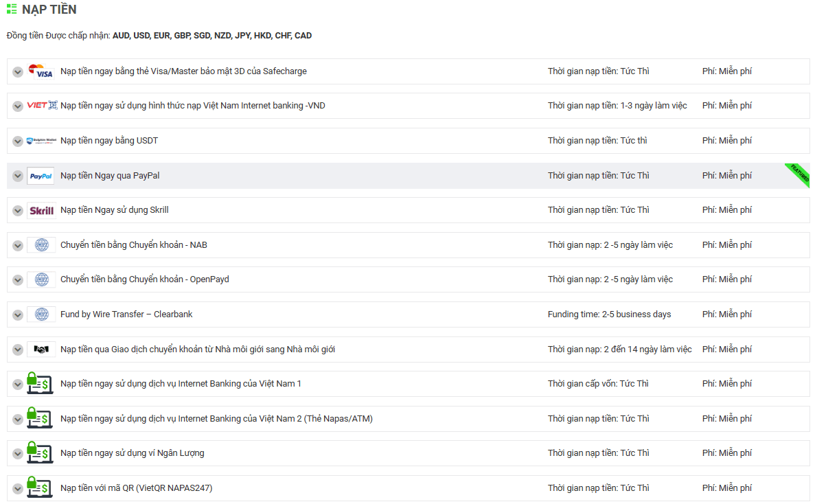
Task: Click 'Thời gian cấp vốn: Tức Thì'
Action: pyautogui.click(x=598, y=383)
